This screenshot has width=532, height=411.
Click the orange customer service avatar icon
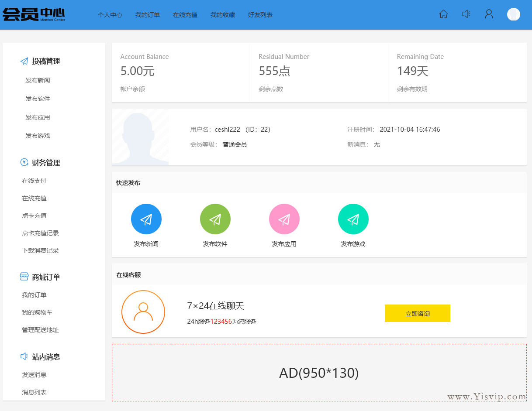coord(143,312)
